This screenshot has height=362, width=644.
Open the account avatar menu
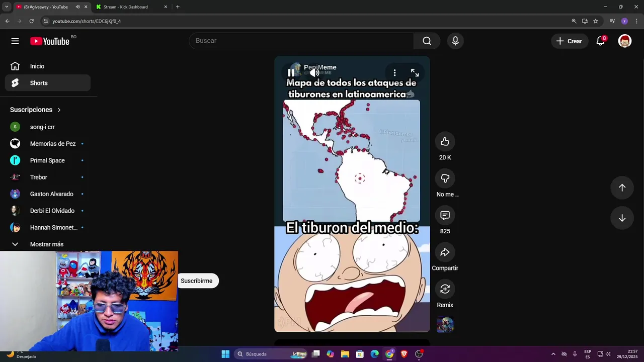(625, 41)
